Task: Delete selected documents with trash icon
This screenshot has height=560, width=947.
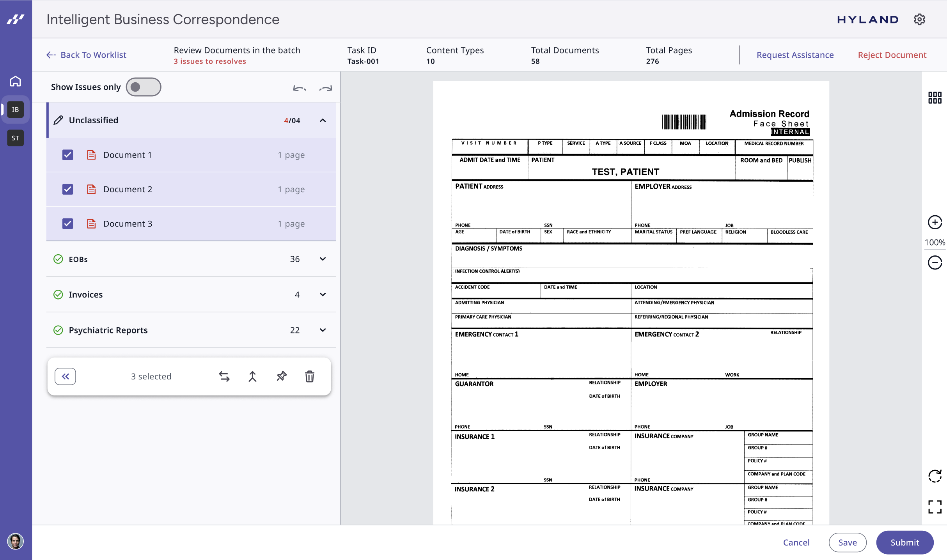Action: click(x=310, y=376)
